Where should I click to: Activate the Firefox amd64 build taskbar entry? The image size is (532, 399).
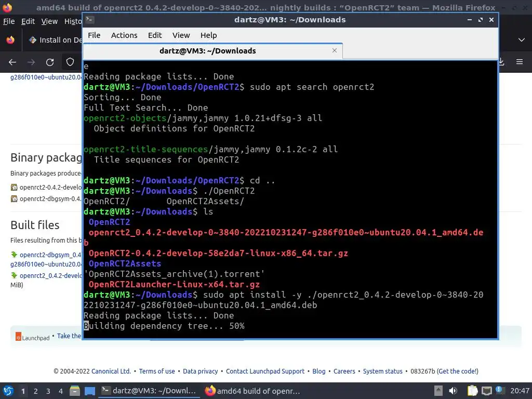pos(253,391)
